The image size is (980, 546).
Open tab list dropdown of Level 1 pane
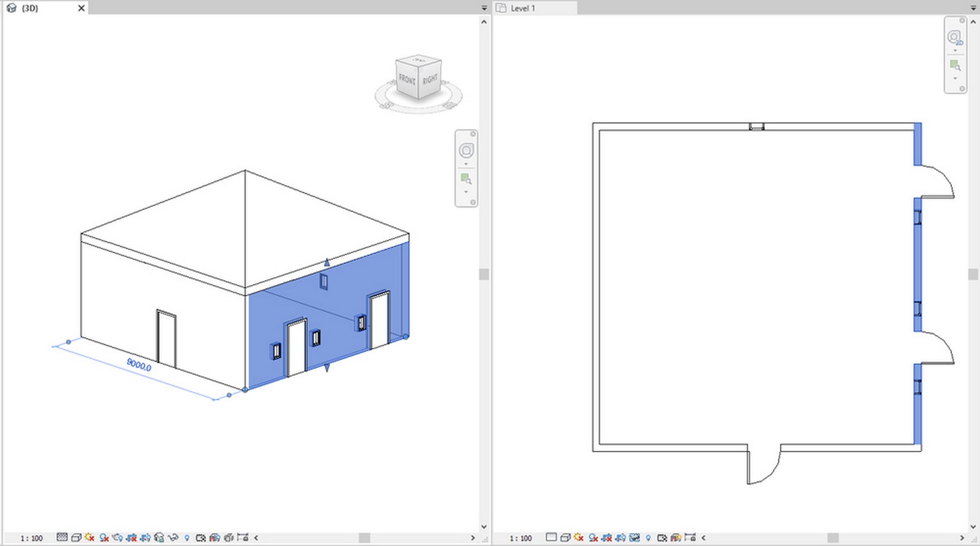[x=973, y=8]
